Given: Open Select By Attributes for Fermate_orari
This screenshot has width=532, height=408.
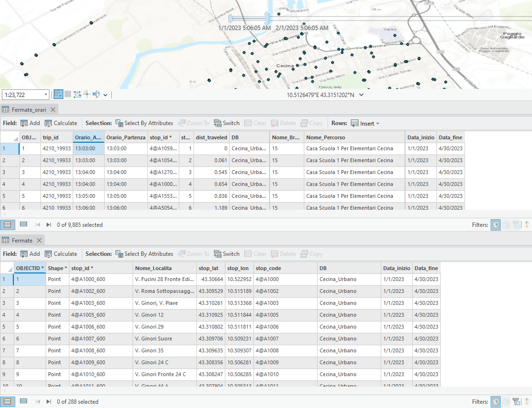Looking at the screenshot, I should click(144, 123).
